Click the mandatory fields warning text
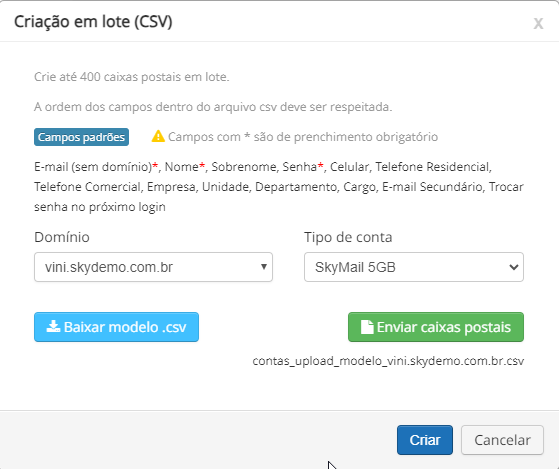This screenshot has height=469, width=559. pos(303,137)
